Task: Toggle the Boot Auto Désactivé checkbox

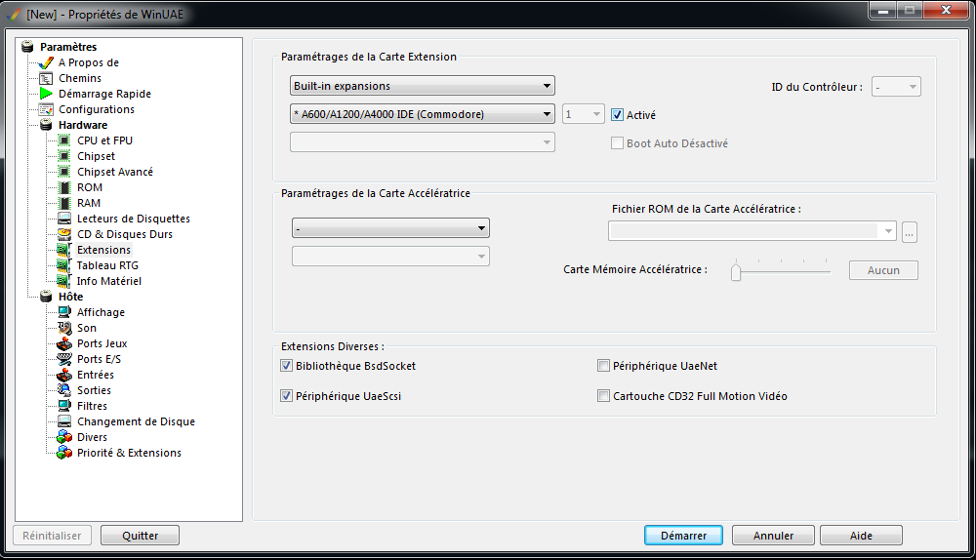Action: click(x=617, y=143)
